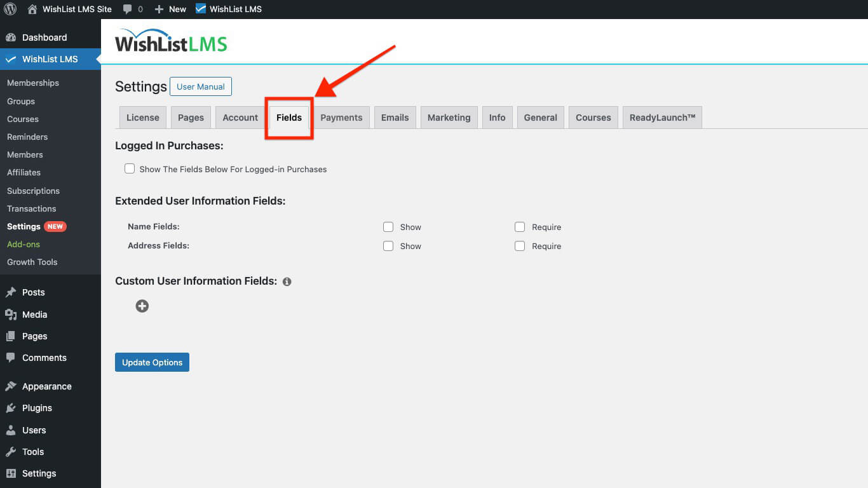Check the Show box for Name Fields
Screen dimensions: 868x488
388,227
